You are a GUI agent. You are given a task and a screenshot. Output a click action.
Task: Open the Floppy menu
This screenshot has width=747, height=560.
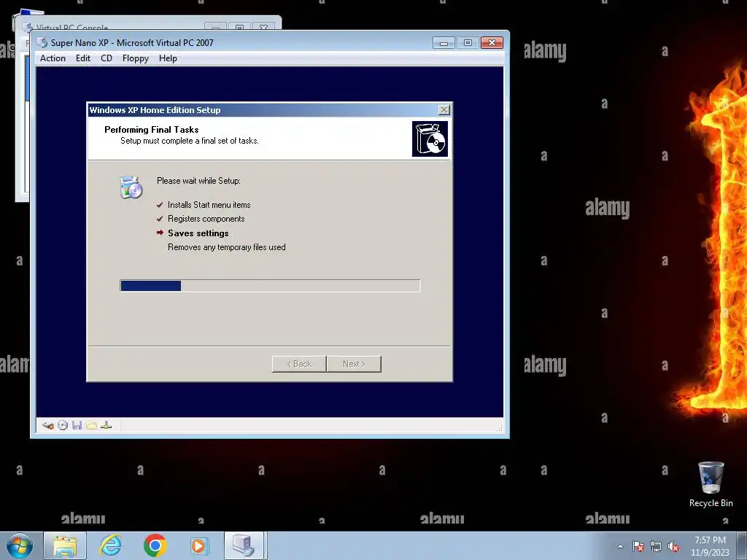(x=135, y=58)
